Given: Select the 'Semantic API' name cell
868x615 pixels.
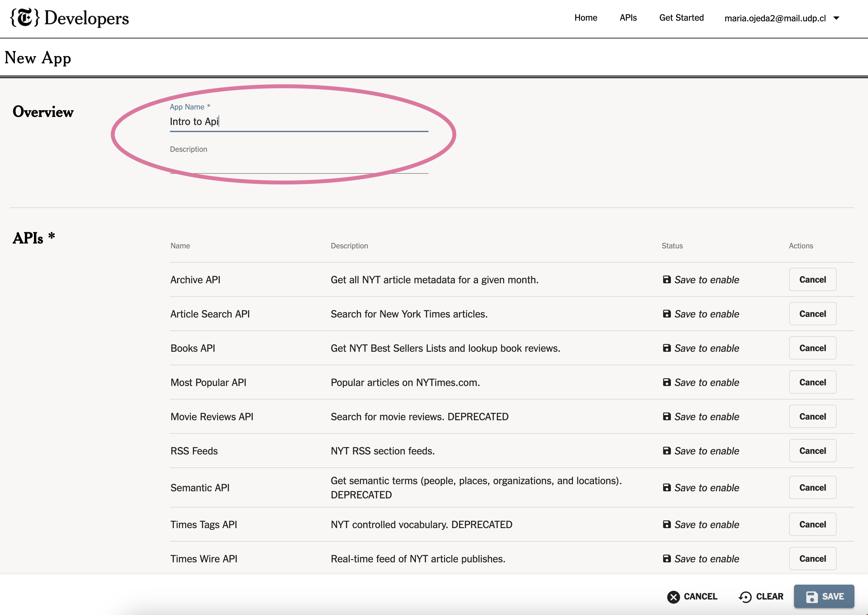Looking at the screenshot, I should pyautogui.click(x=200, y=487).
